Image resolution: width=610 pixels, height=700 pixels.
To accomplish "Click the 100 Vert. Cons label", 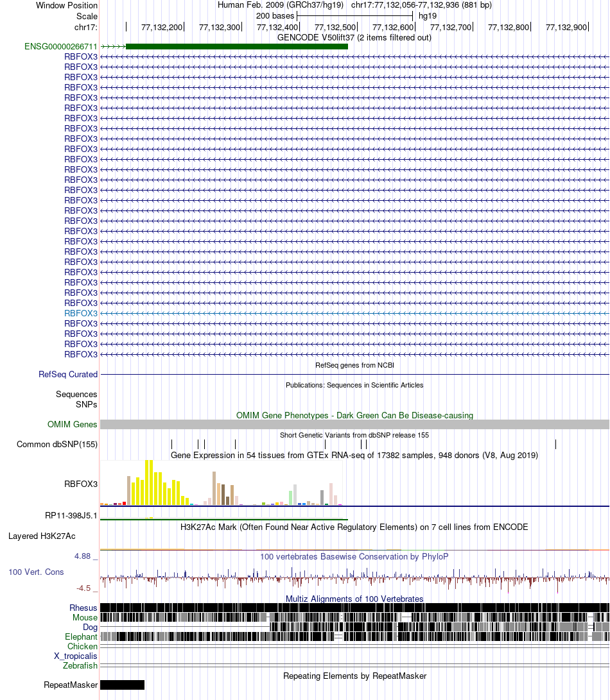I will [x=36, y=572].
